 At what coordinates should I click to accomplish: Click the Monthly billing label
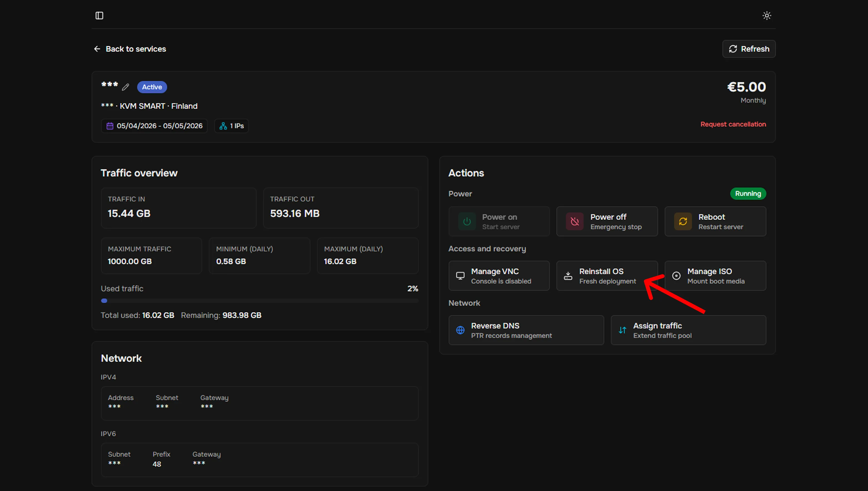tap(753, 100)
